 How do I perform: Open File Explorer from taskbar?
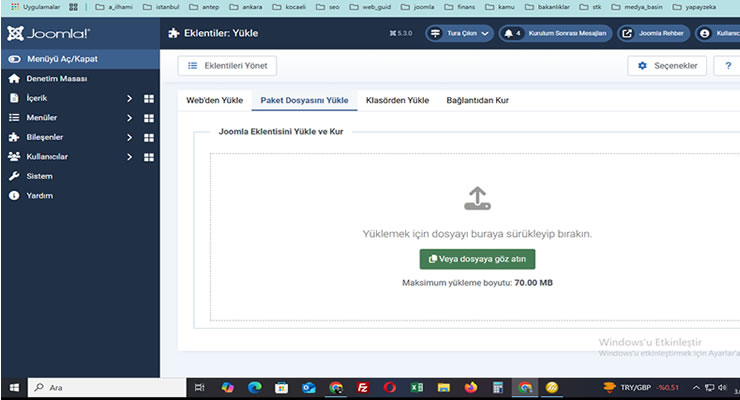point(444,388)
